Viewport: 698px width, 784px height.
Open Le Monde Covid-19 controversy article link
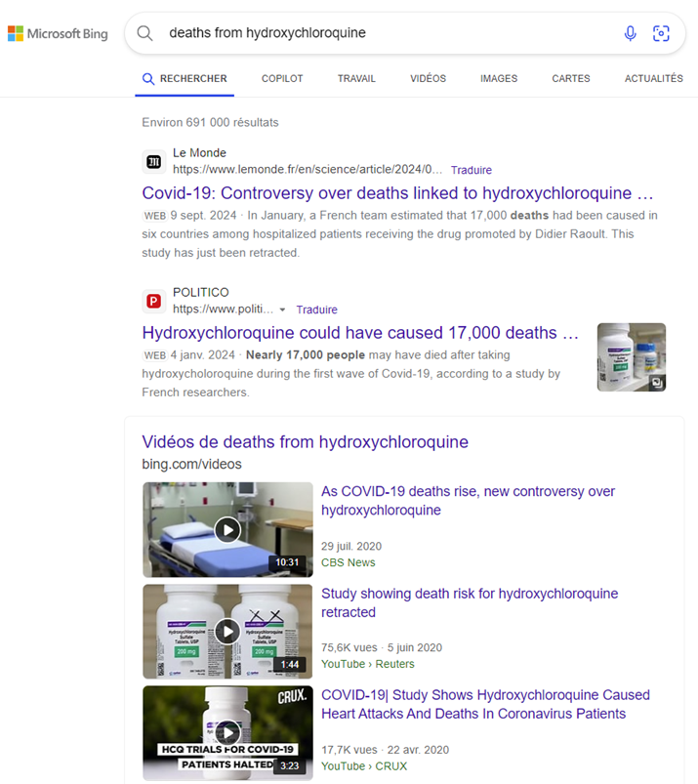[397, 193]
